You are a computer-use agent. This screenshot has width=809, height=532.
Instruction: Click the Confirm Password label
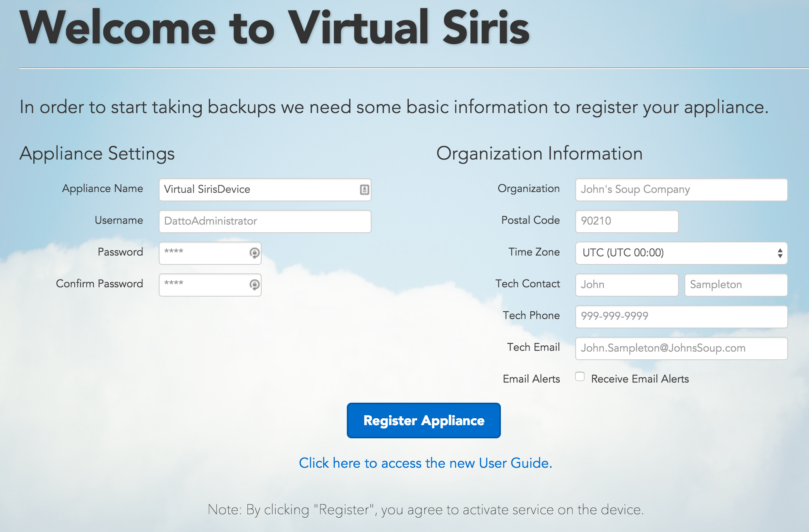(x=99, y=283)
